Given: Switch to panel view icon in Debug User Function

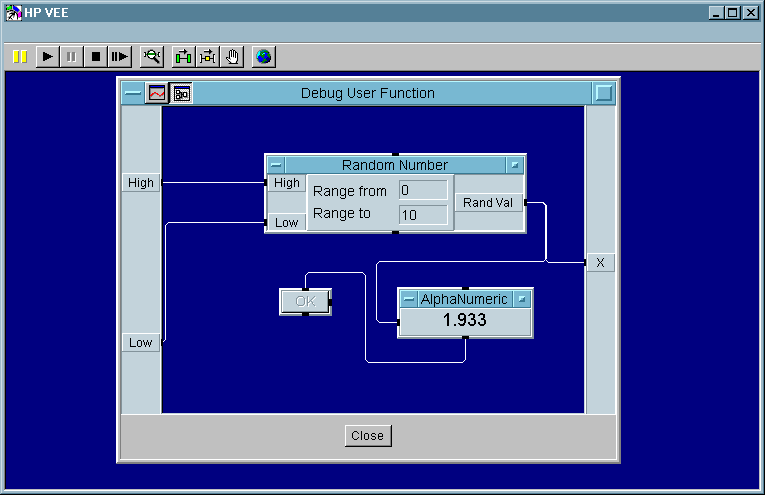Looking at the screenshot, I should [157, 93].
